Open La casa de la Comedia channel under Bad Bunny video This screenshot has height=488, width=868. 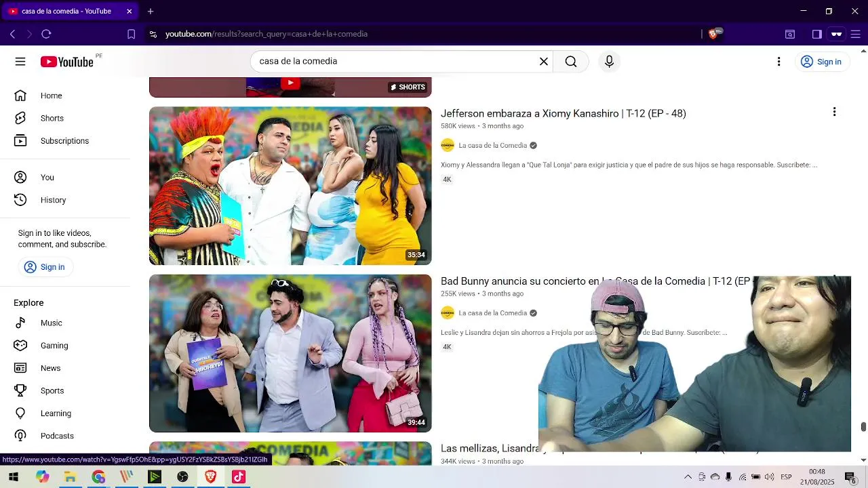[492, 313]
